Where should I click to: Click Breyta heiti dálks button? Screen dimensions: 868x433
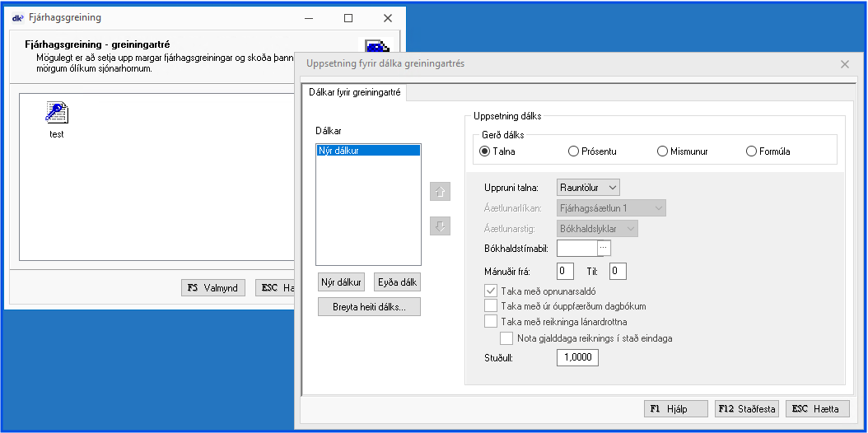click(369, 307)
